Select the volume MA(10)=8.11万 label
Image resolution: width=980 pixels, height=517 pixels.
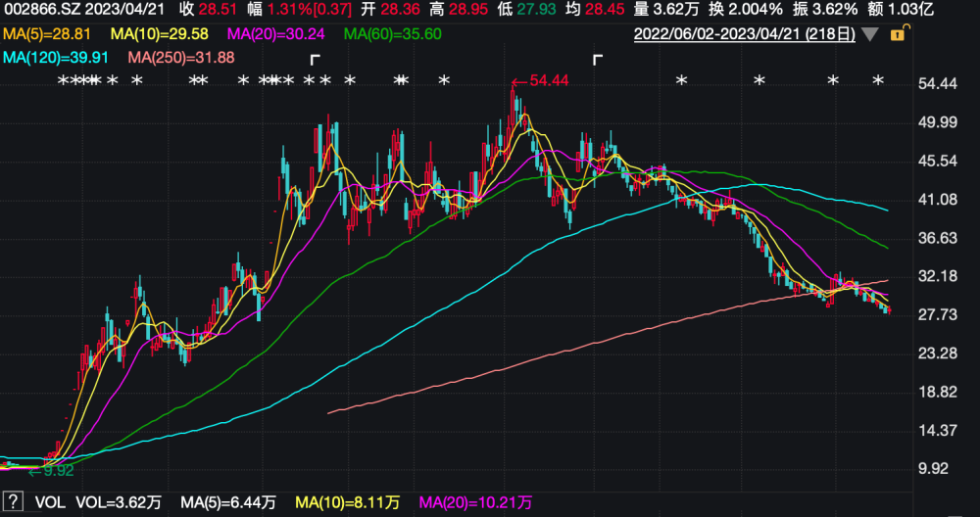click(348, 502)
